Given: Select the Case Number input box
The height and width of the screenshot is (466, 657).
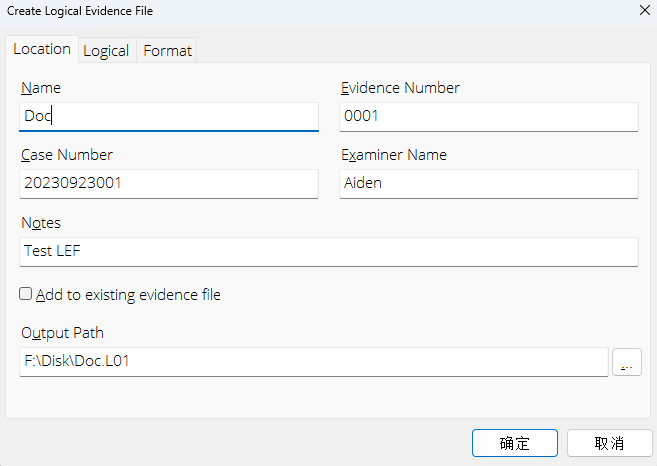Looking at the screenshot, I should click(168, 183).
